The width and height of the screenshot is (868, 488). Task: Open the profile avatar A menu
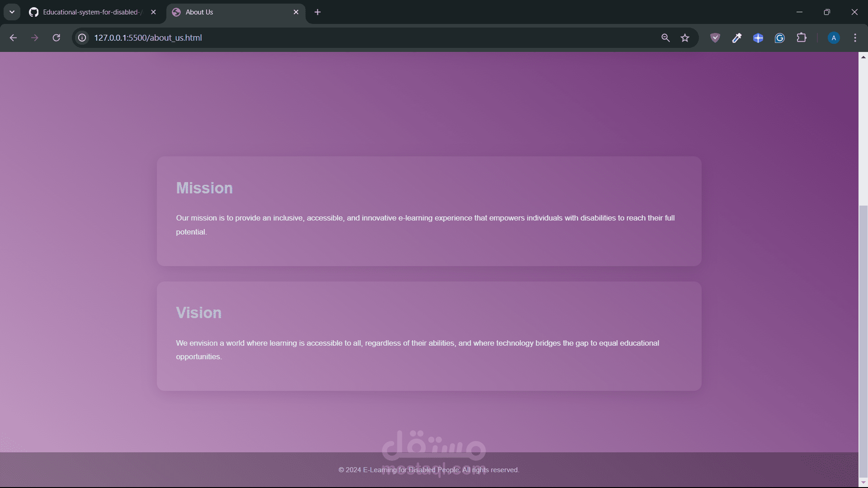[834, 38]
